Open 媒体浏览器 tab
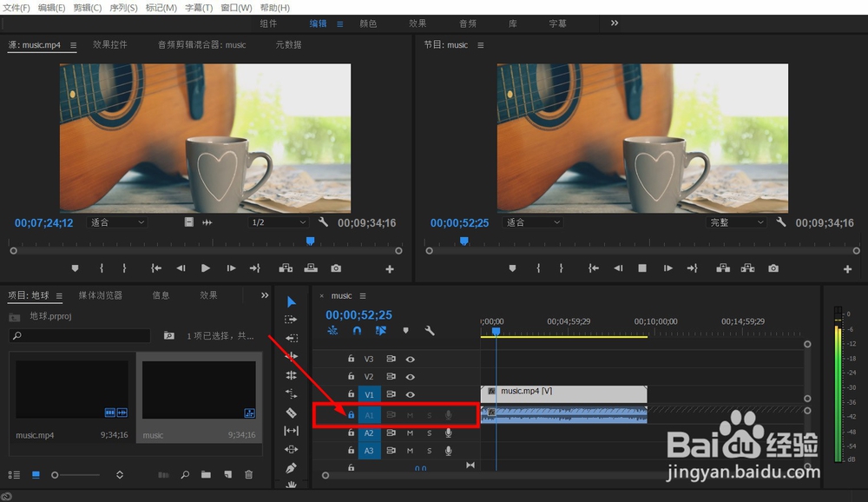Screen dimensions: 868x502 [100, 295]
